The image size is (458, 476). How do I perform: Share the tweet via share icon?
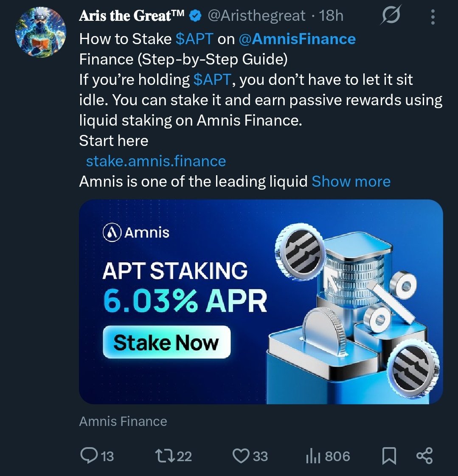pyautogui.click(x=424, y=456)
